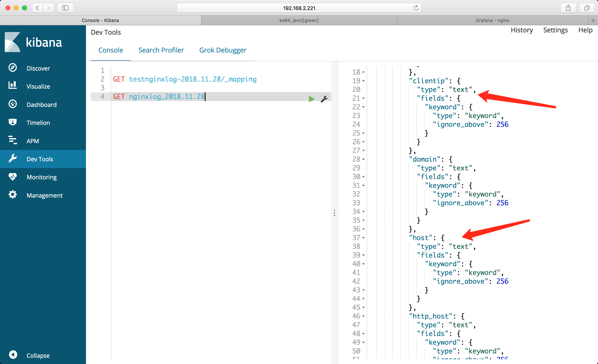Collapse the Kibana sidebar

(13, 355)
